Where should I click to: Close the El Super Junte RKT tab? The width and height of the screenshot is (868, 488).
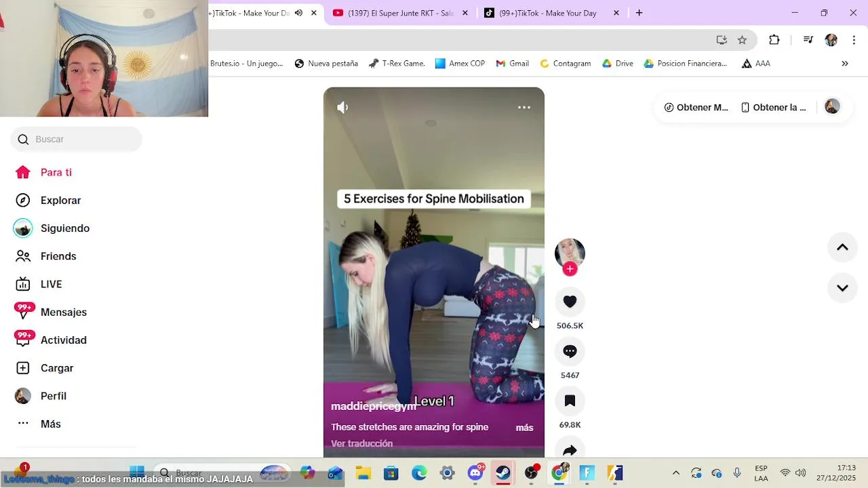click(465, 13)
